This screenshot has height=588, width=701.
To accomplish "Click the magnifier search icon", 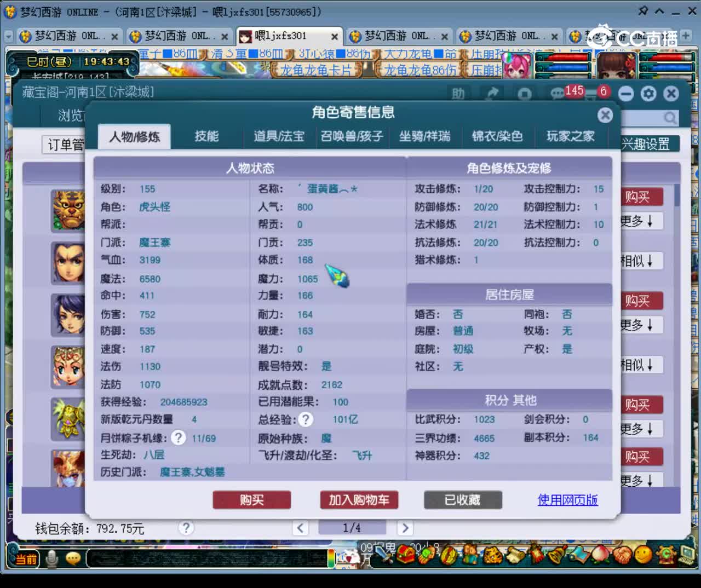I will click(670, 117).
